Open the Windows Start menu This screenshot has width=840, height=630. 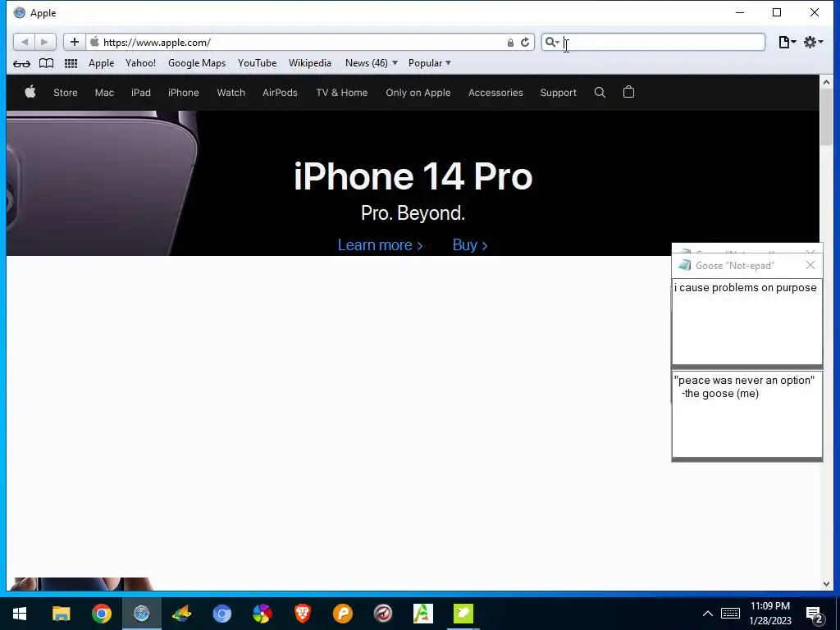click(20, 614)
